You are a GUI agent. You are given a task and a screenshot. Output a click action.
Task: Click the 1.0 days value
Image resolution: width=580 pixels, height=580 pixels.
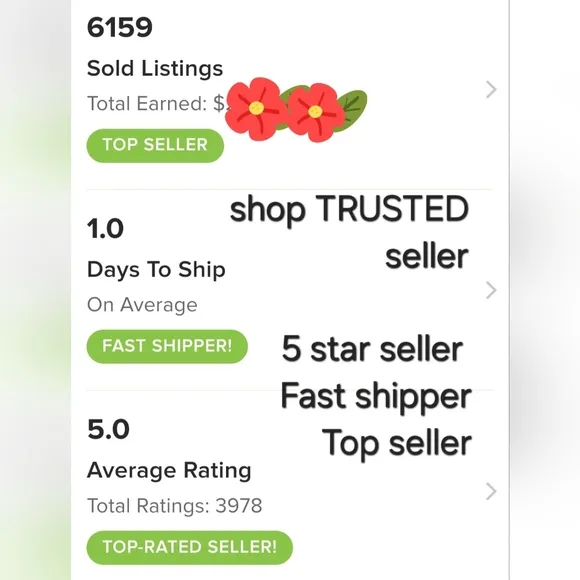click(105, 228)
